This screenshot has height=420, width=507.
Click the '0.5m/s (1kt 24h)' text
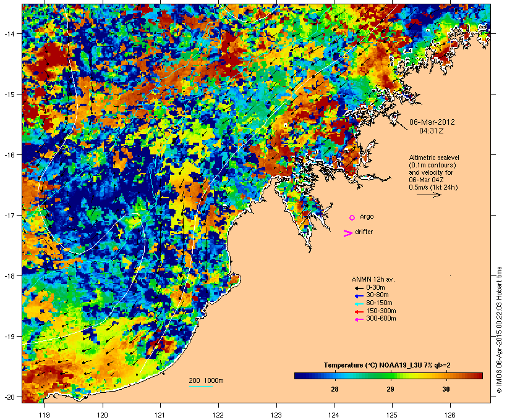coord(433,187)
